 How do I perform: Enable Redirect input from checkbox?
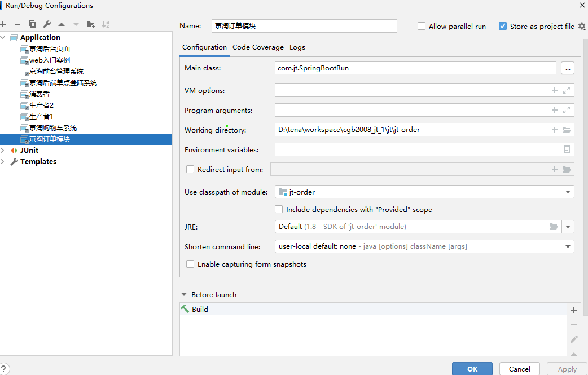click(x=190, y=169)
